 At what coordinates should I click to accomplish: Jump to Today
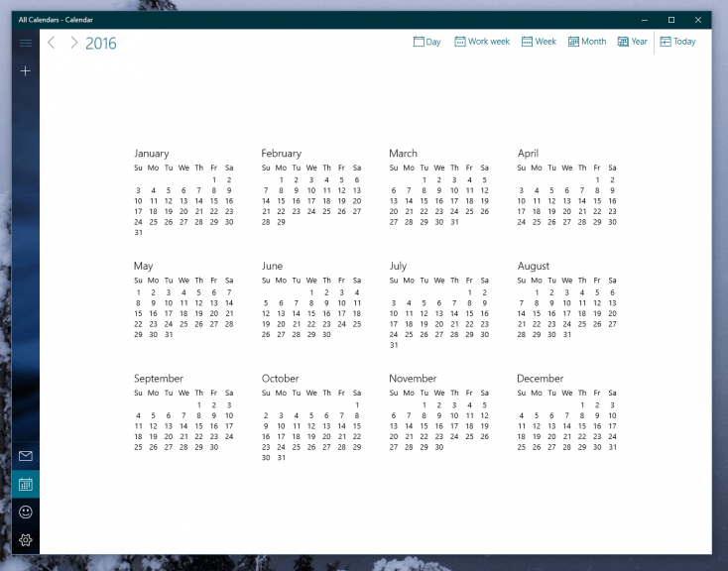pos(677,42)
